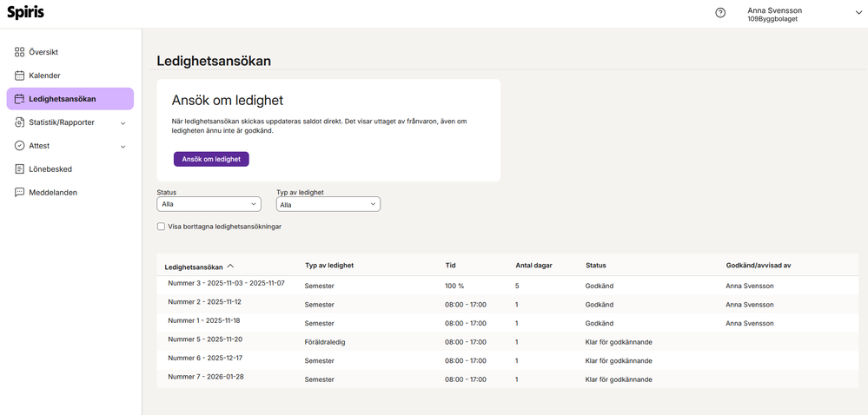Click the Översikt grid icon in sidebar
The image size is (868, 415).
tap(19, 52)
